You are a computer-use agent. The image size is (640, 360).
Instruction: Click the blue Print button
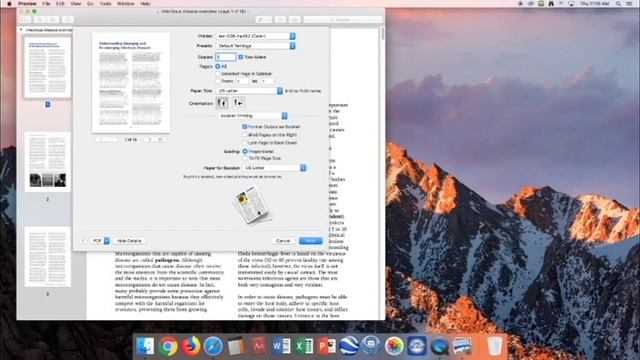(x=311, y=241)
